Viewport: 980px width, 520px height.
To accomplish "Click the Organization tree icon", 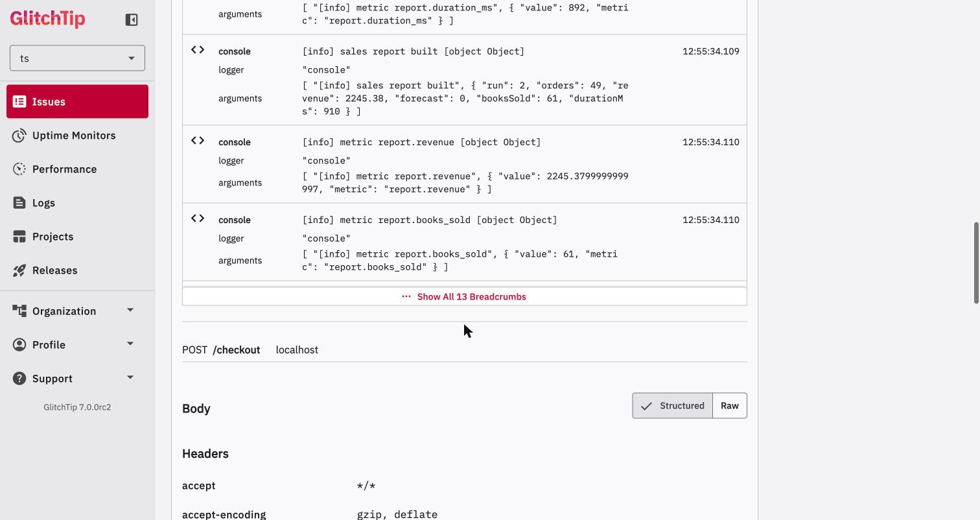I will [x=19, y=311].
